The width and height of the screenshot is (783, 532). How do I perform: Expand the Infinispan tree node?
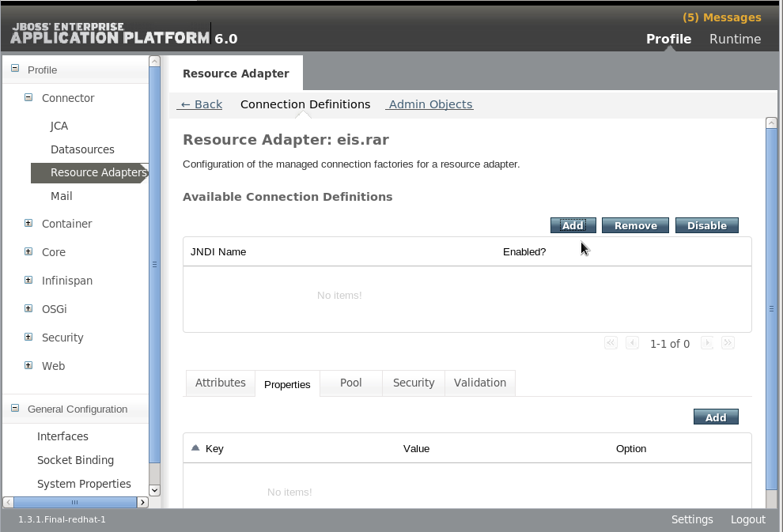pyautogui.click(x=27, y=280)
